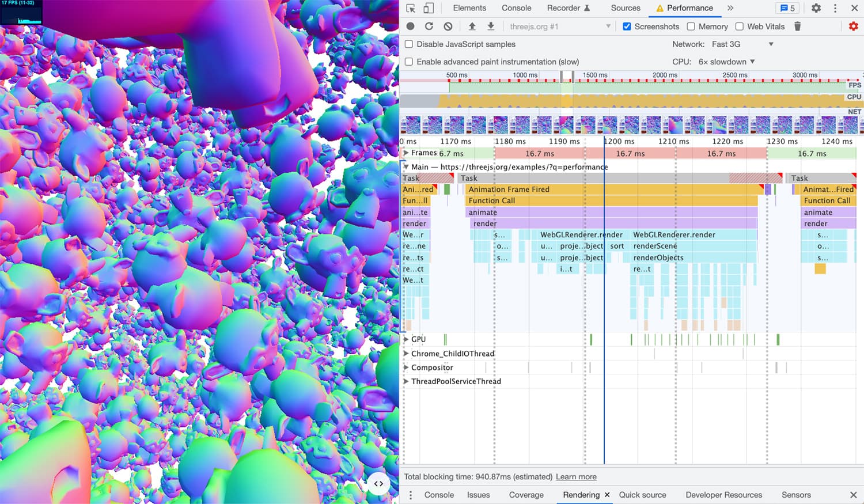The image size is (864, 504).
Task: Click the 1500 ms overview time marker
Action: 594,75
